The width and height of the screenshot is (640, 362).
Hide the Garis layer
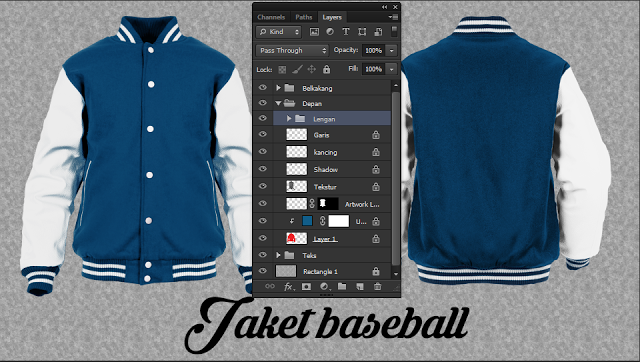click(263, 134)
